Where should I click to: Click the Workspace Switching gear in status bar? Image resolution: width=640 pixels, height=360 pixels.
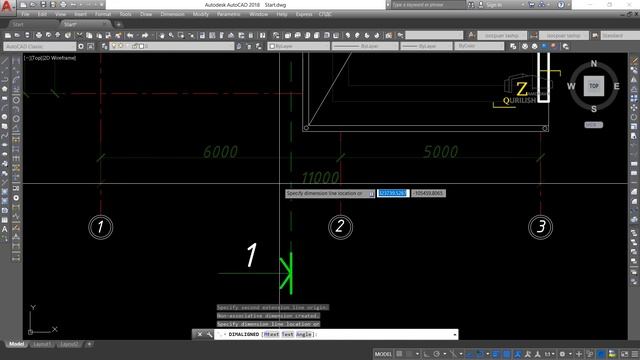[562, 354]
